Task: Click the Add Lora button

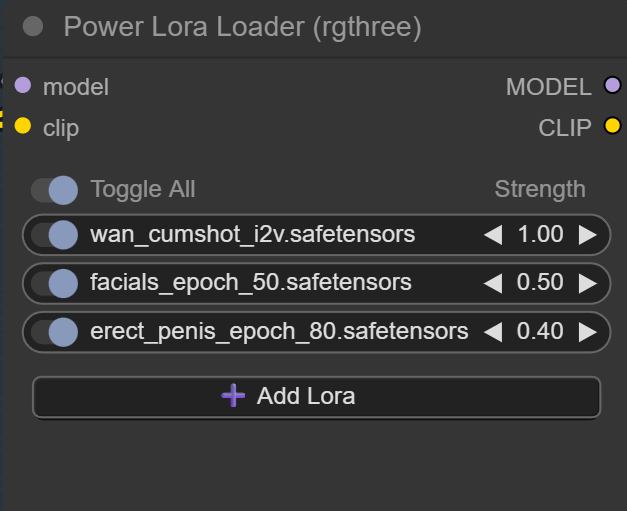Action: 316,397
